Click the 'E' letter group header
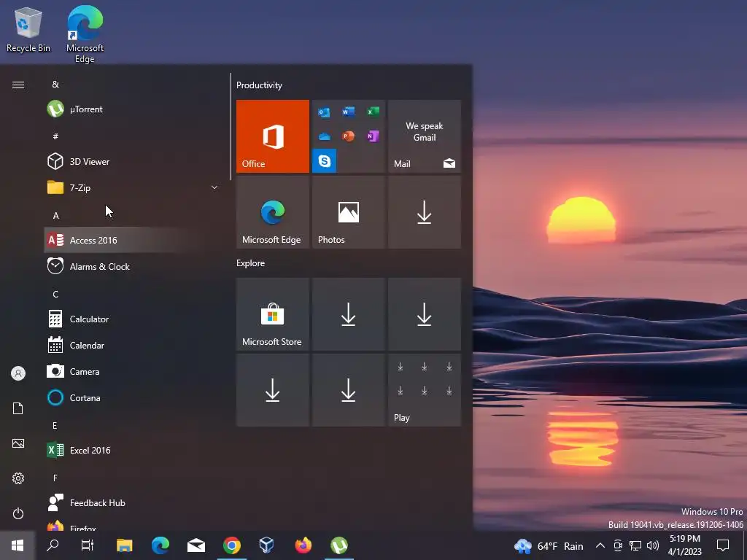 point(55,425)
